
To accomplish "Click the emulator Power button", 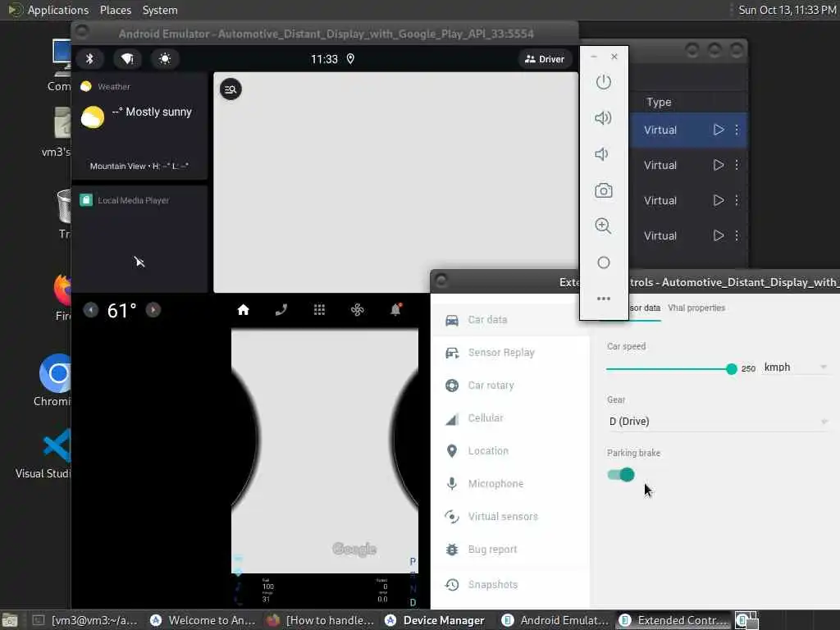I will 604,82.
